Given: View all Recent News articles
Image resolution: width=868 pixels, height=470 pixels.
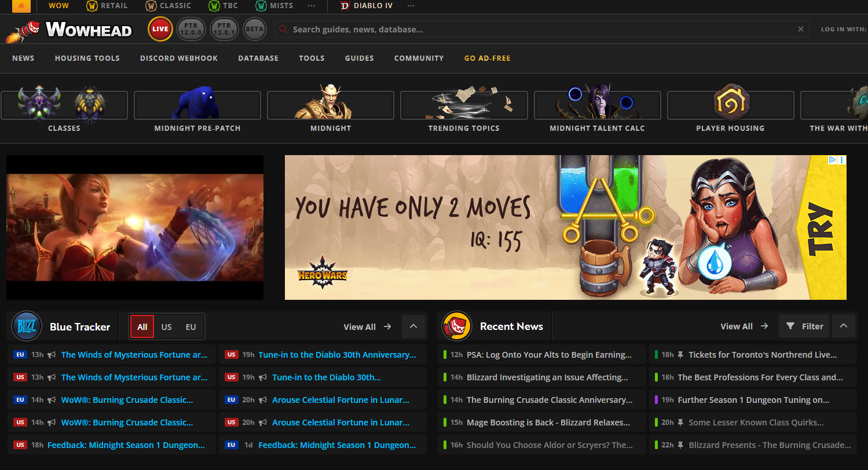Looking at the screenshot, I should [x=744, y=326].
